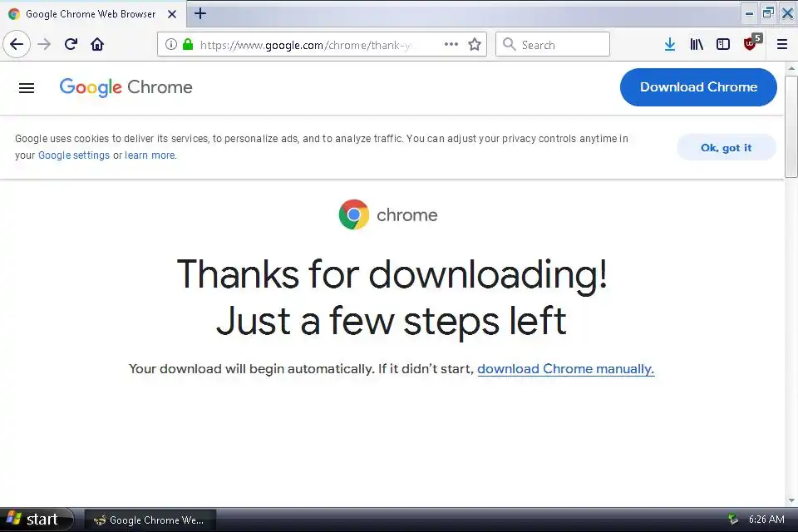Click the scrollbar down arrow

[x=791, y=500]
